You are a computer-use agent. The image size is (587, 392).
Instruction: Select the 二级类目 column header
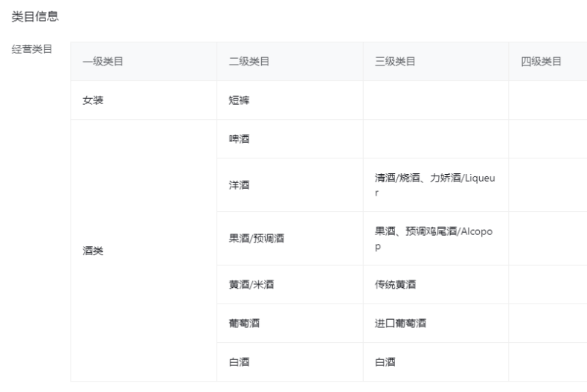(x=248, y=62)
